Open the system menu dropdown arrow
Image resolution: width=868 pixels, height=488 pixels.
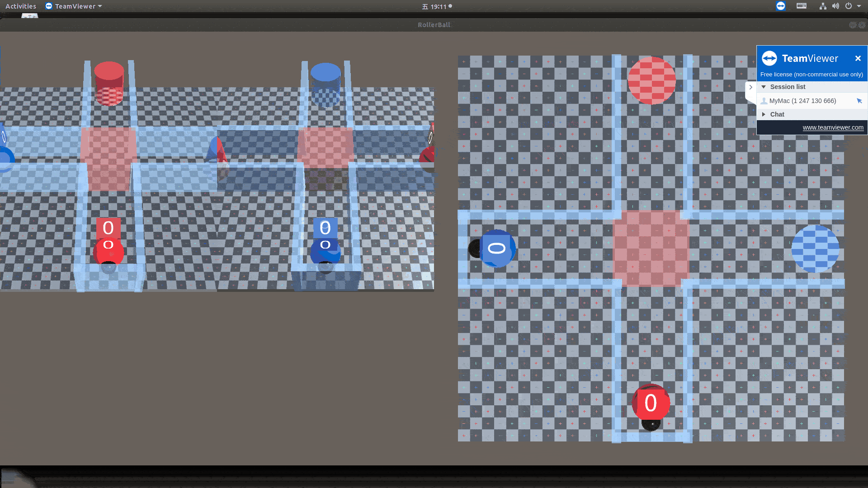point(859,6)
